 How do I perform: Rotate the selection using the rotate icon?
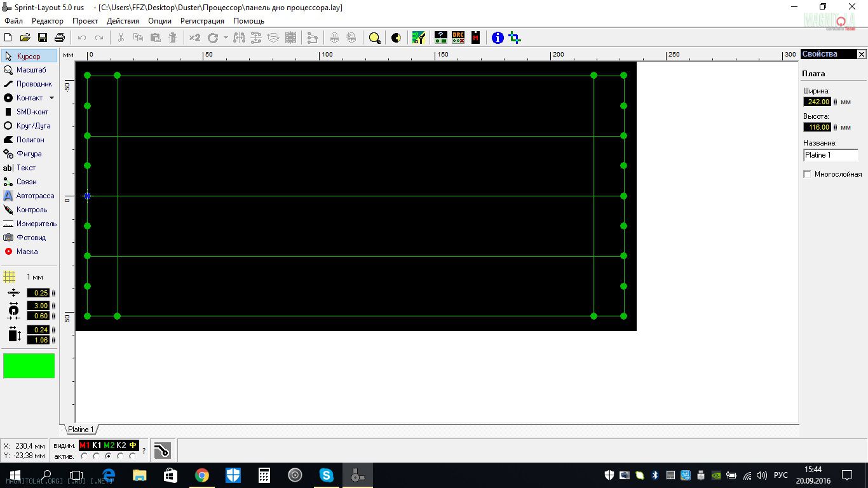coord(213,38)
